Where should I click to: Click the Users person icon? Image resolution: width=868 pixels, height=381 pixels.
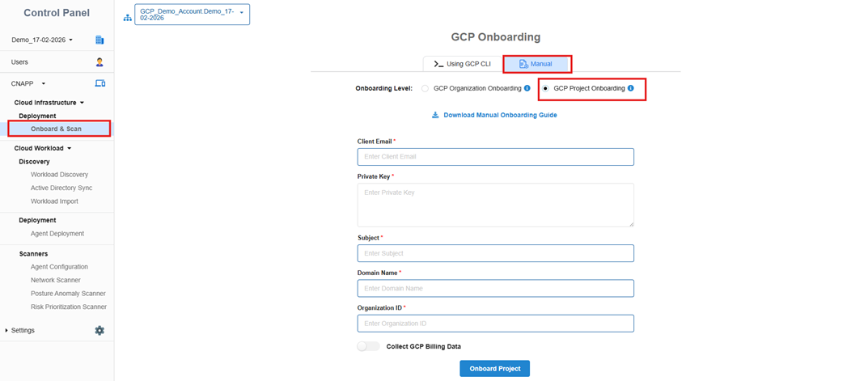point(100,61)
